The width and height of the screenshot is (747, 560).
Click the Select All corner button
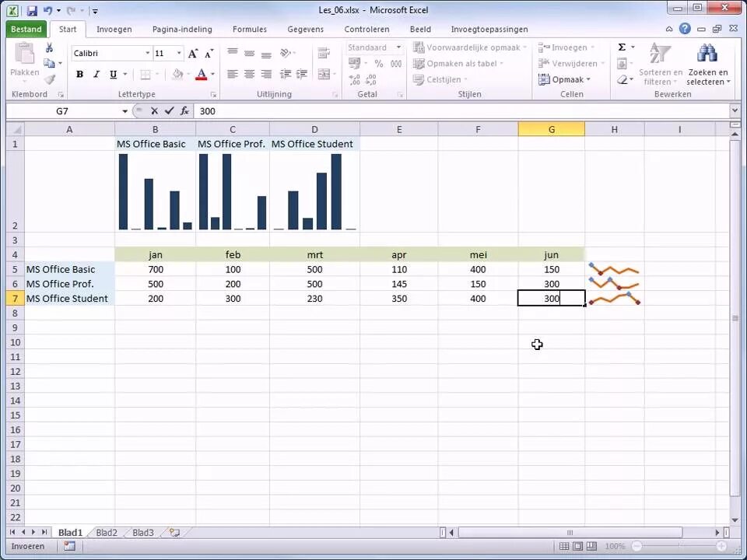16,130
